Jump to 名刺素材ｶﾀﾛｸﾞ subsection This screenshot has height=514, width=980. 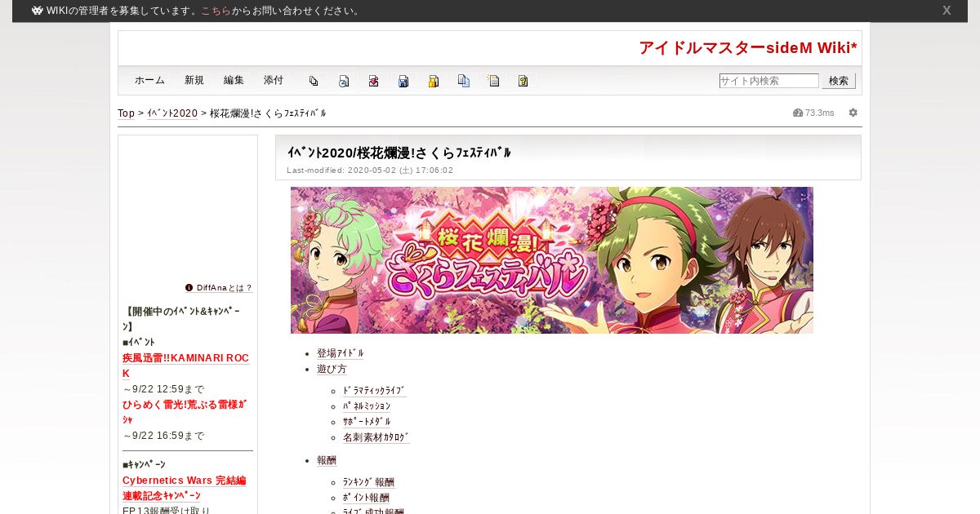[376, 437]
